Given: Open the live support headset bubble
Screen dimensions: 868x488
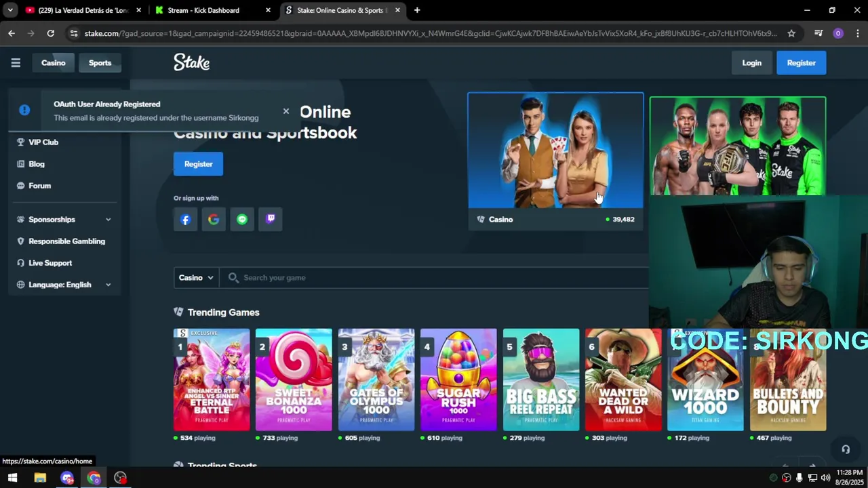Looking at the screenshot, I should [846, 449].
